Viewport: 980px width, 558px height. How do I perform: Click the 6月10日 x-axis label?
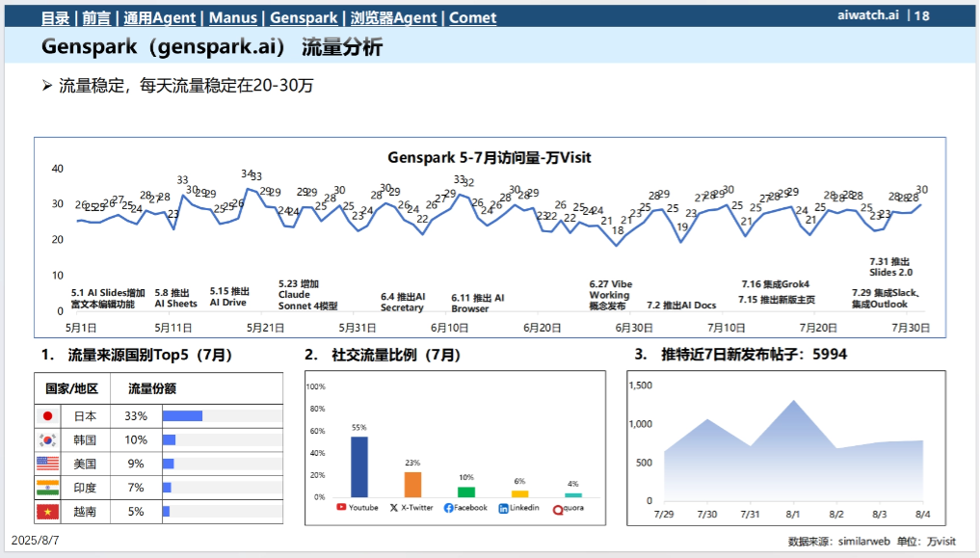(449, 328)
